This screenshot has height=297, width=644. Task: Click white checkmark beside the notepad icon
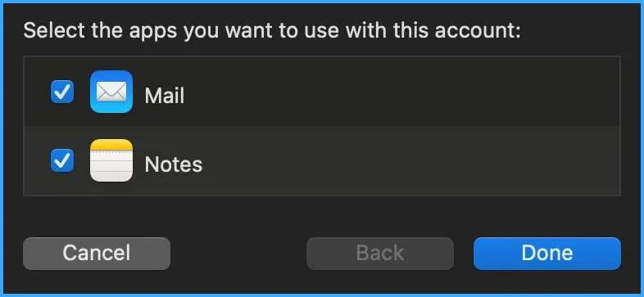tap(62, 160)
